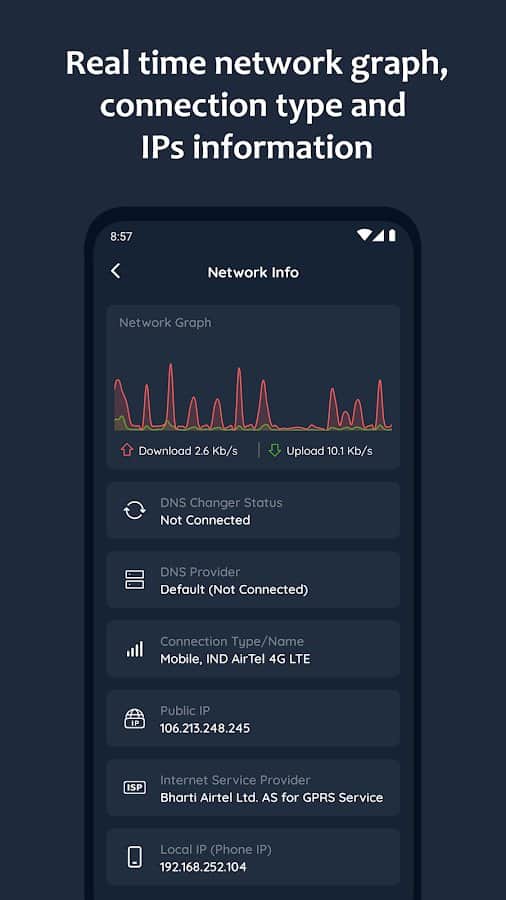Tap the back arrow in Network Info header

coord(116,271)
